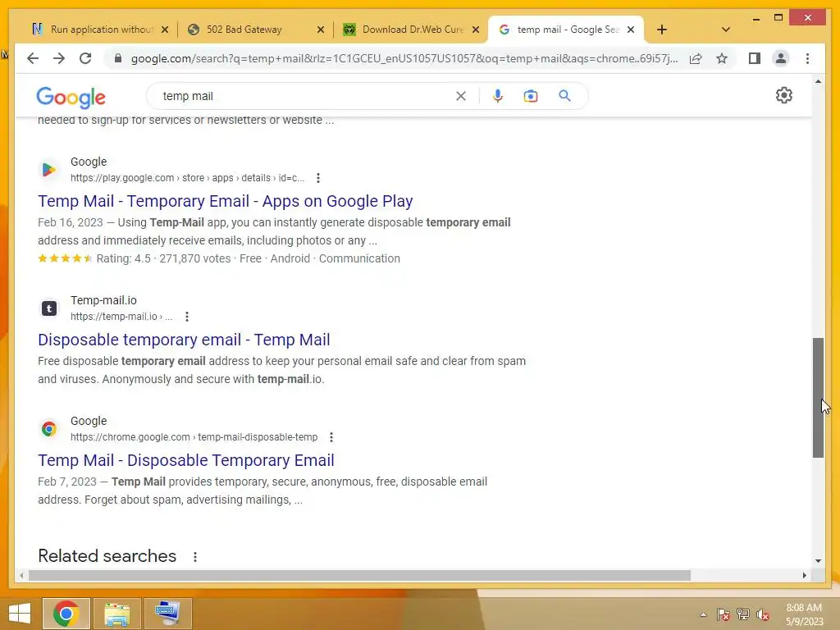This screenshot has width=840, height=630.
Task: Open the muted volume tray icon
Action: [763, 614]
